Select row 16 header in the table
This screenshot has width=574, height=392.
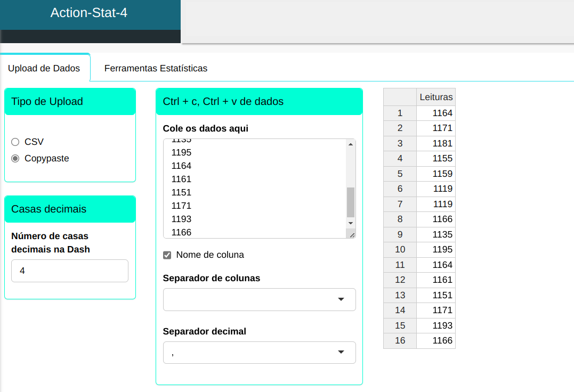[x=400, y=340]
